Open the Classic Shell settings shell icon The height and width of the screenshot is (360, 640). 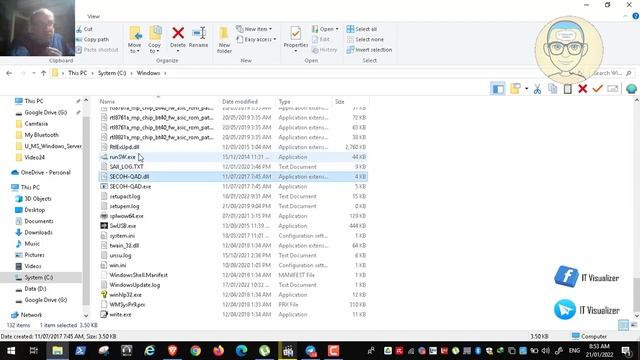(x=631, y=89)
